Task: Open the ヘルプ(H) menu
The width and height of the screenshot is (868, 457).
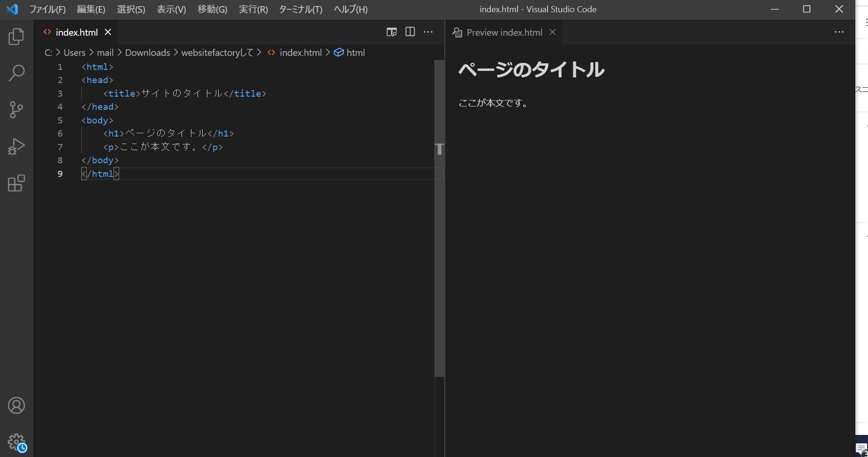Action: (350, 9)
